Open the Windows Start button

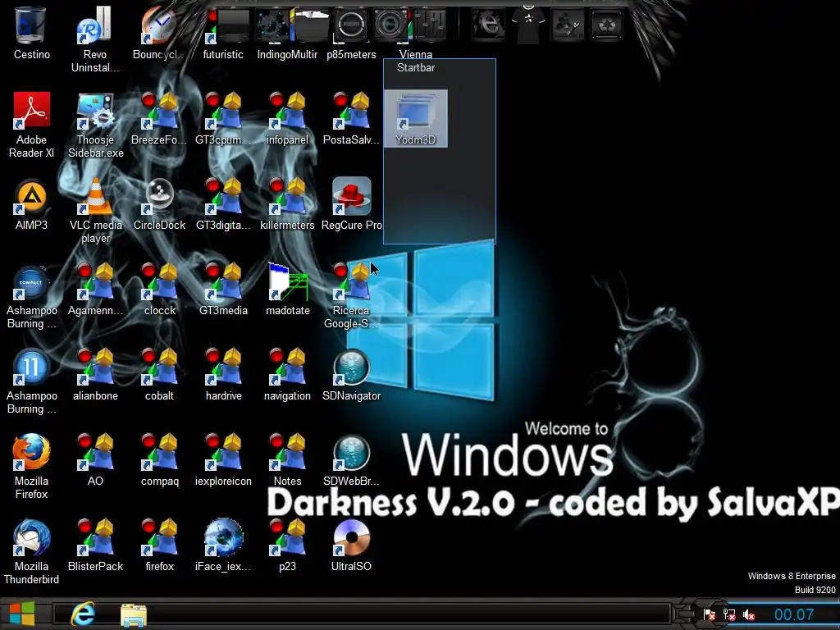point(22,614)
